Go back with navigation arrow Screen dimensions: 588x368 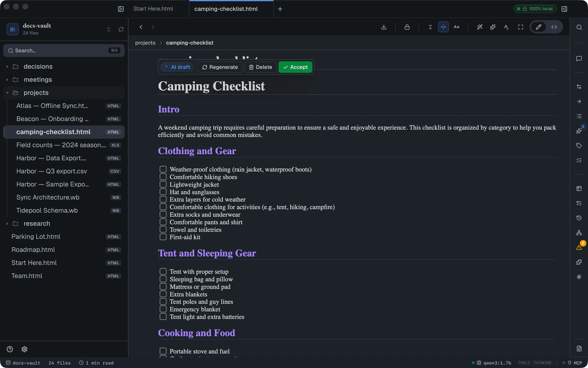pos(141,27)
